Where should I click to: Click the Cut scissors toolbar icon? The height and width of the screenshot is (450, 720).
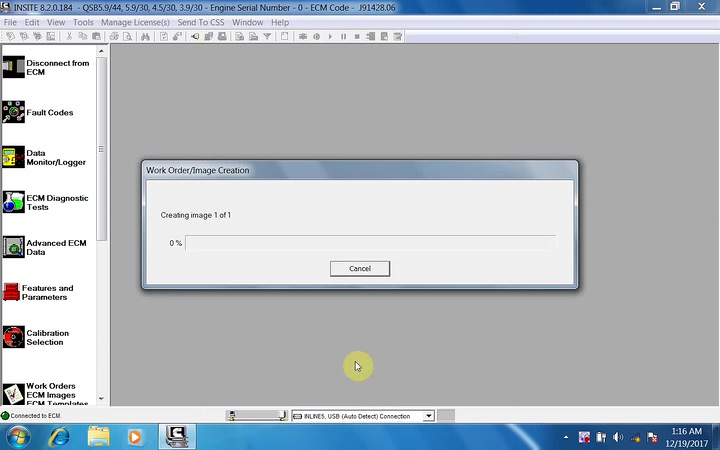pyautogui.click(x=69, y=36)
